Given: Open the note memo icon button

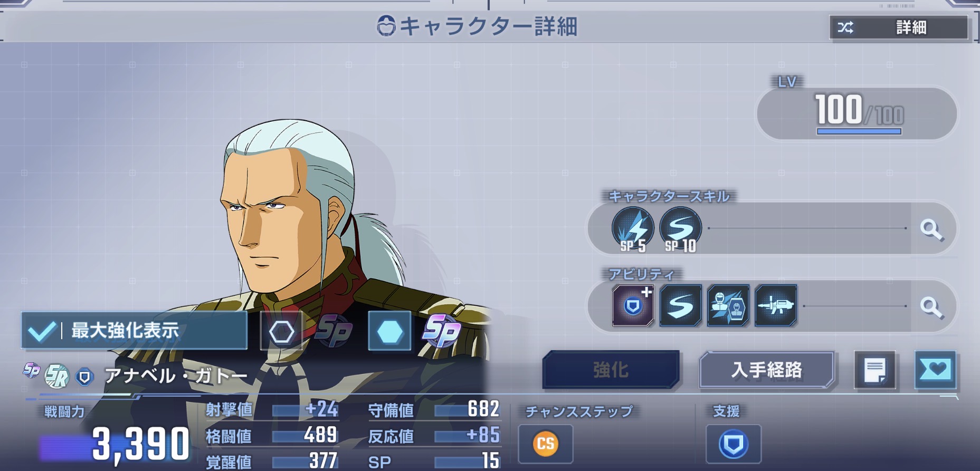Looking at the screenshot, I should (x=875, y=370).
